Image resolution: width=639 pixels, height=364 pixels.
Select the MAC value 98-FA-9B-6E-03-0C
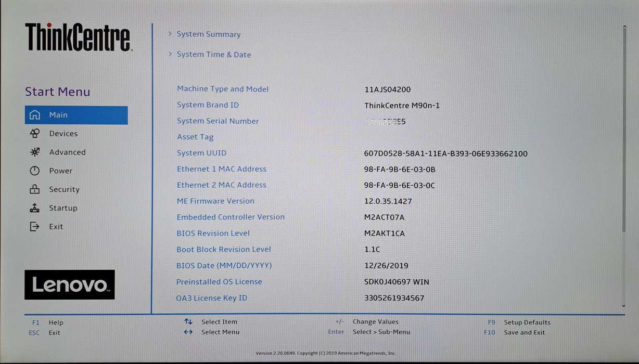pyautogui.click(x=400, y=186)
